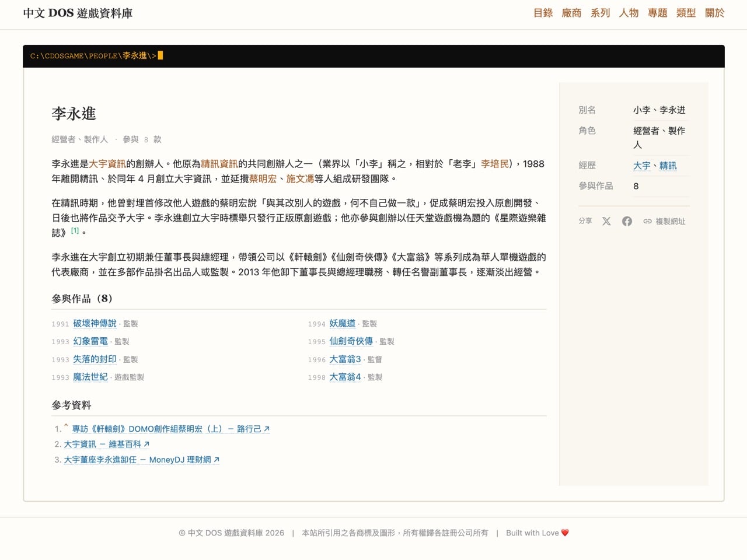Click the CDOSGAME path segment in breadcrumb
747x560 pixels.
pyautogui.click(x=64, y=56)
